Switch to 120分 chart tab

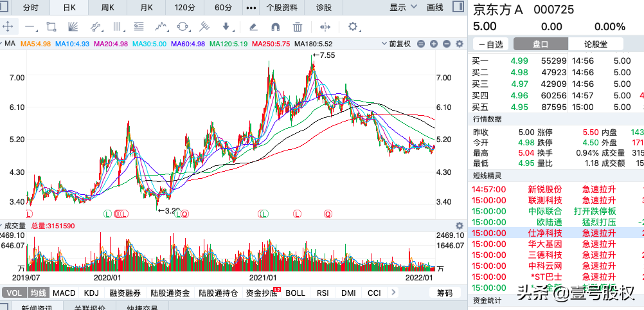tap(185, 8)
